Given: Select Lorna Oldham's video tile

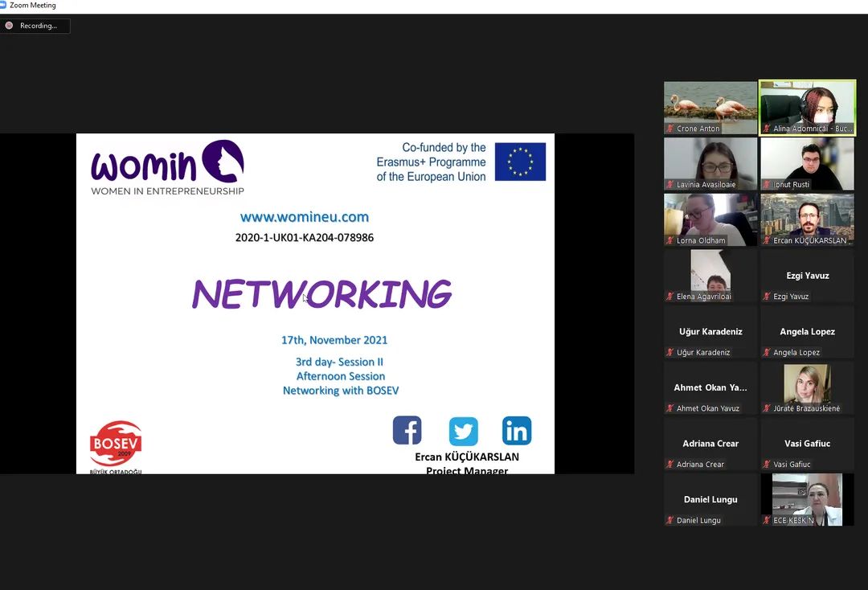Looking at the screenshot, I should point(710,219).
